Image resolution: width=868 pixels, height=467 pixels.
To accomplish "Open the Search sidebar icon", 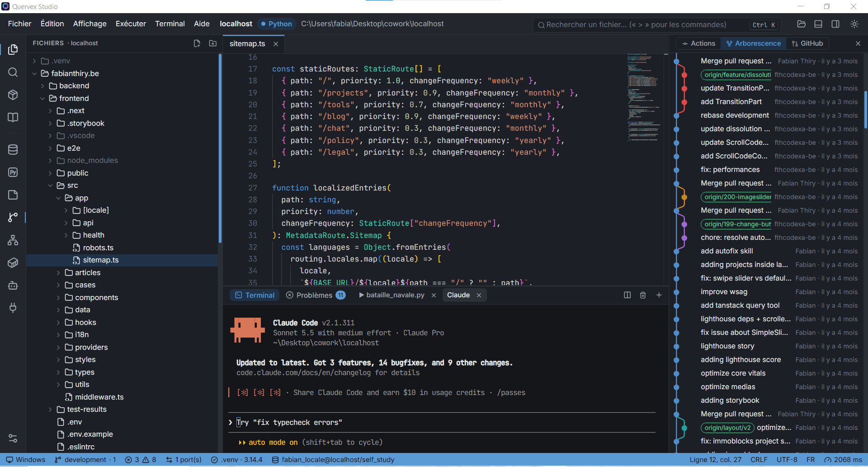I will tap(13, 72).
